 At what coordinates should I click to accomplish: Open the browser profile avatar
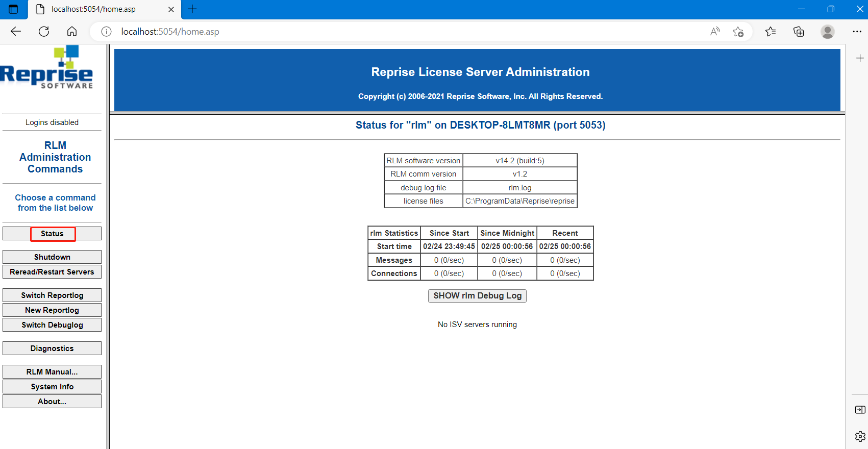pyautogui.click(x=828, y=32)
